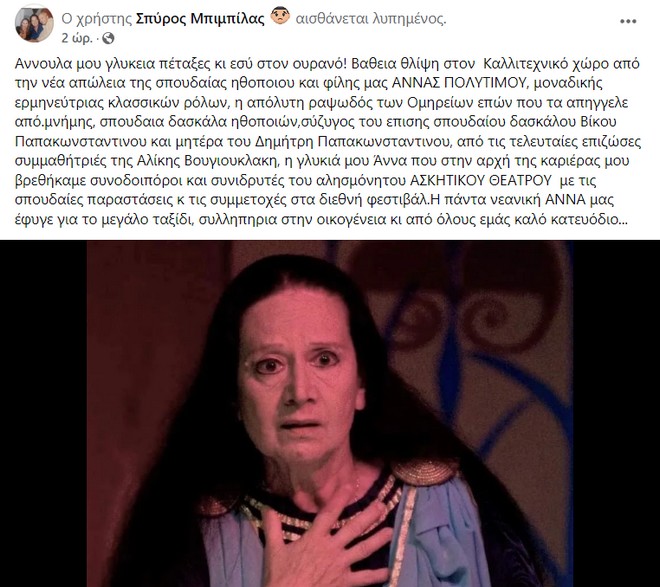This screenshot has height=587, width=660.
Task: Open Σπύρος Μπιμπίλας profile link
Action: tap(200, 19)
